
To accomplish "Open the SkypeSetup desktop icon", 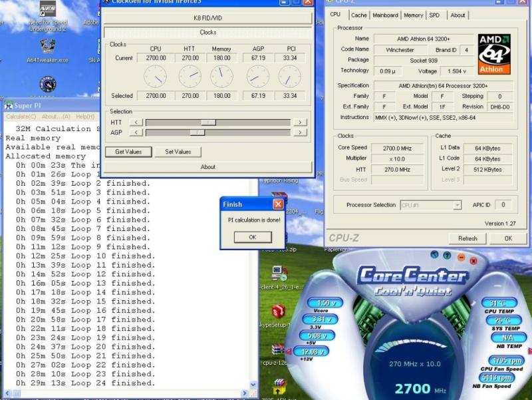I will click(279, 311).
